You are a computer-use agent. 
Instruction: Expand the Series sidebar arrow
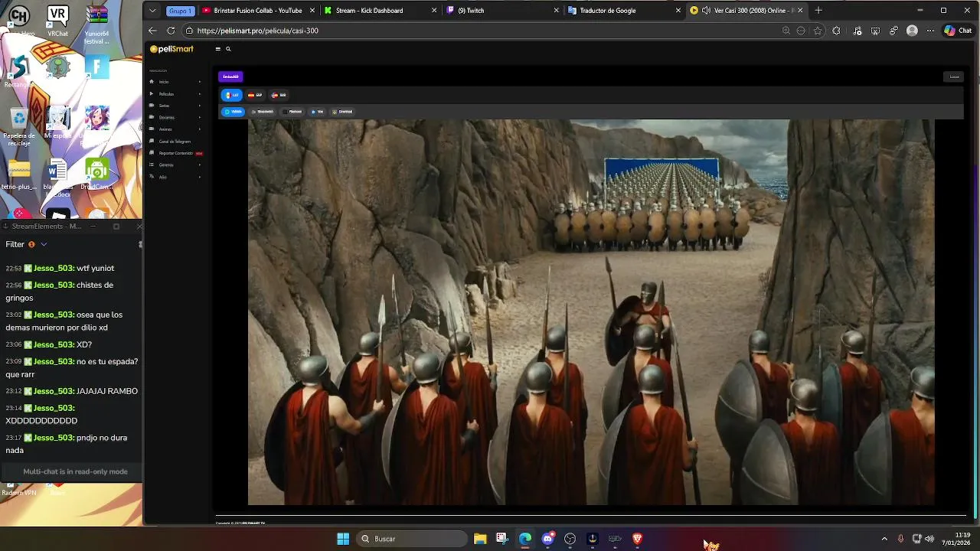tap(200, 106)
